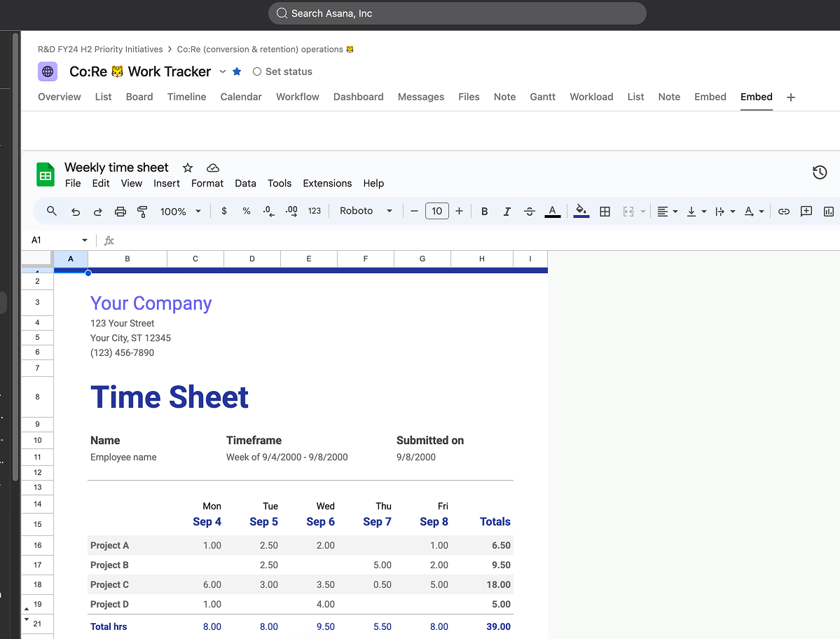The height and width of the screenshot is (639, 840).
Task: Toggle italic formatting
Action: point(507,211)
